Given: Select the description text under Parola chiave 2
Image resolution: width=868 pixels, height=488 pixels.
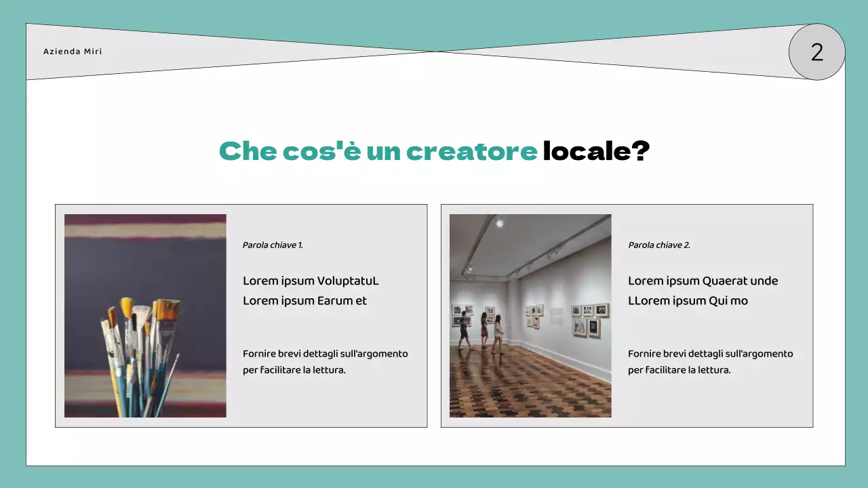Looking at the screenshot, I should (710, 362).
